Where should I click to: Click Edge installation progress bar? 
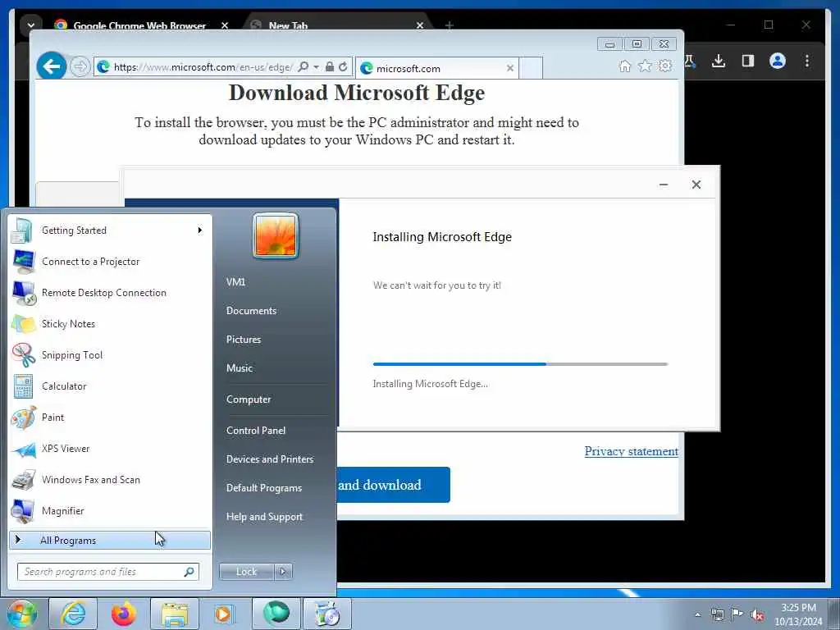click(520, 363)
